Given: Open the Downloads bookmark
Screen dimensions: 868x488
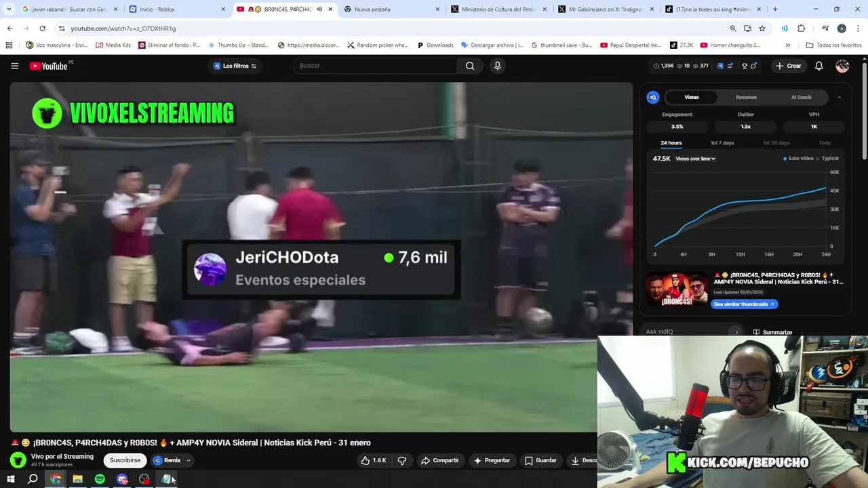Looking at the screenshot, I should coord(434,45).
